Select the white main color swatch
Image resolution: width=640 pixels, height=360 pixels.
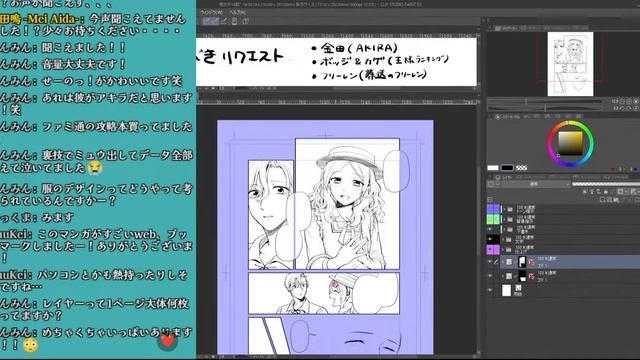coord(493,168)
